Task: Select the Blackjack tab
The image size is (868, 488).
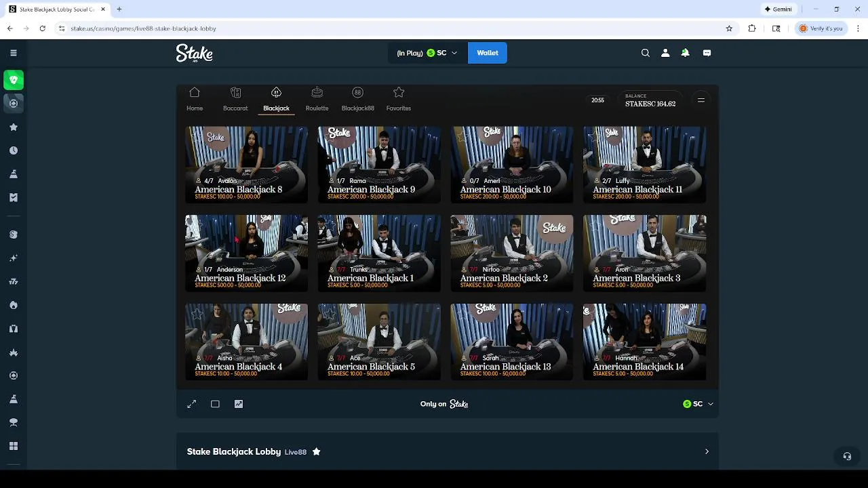Action: pos(276,99)
